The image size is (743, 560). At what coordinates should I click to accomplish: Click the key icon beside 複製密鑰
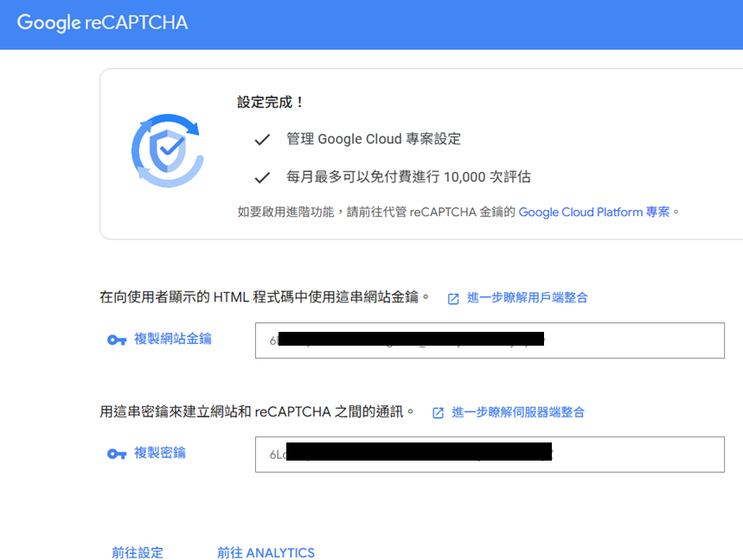[x=117, y=454]
